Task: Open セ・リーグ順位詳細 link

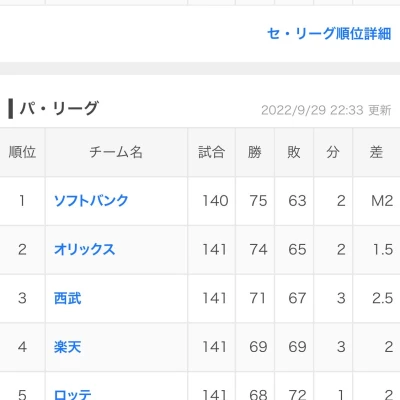Action: (329, 33)
